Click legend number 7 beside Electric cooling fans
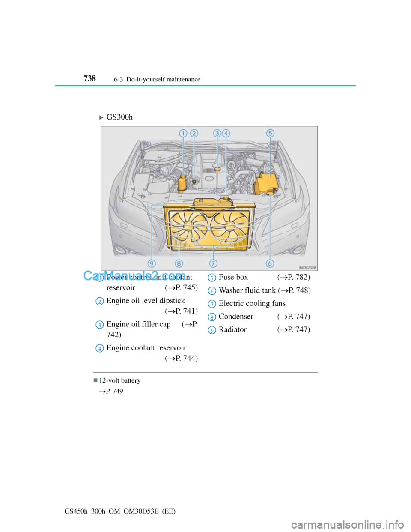 point(212,304)
